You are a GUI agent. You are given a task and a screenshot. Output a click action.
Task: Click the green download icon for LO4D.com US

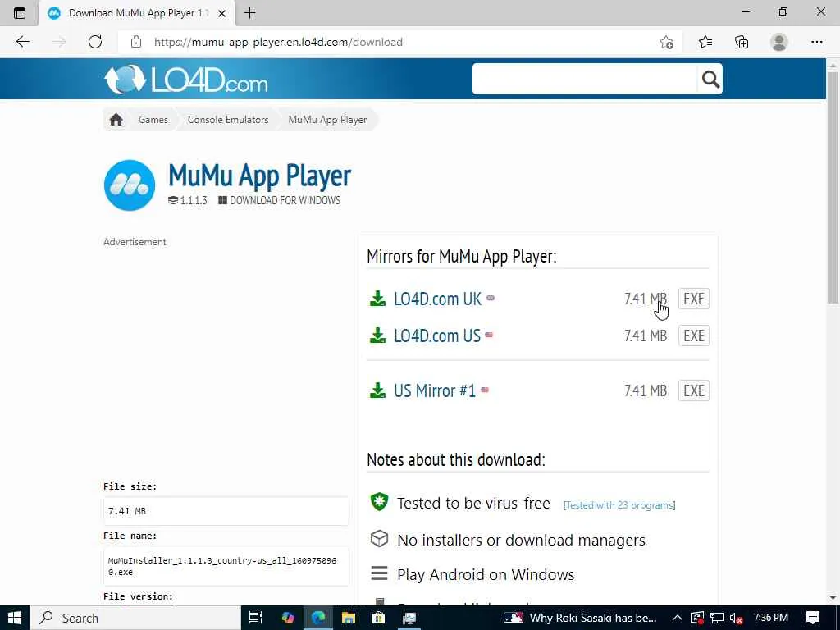tap(377, 336)
